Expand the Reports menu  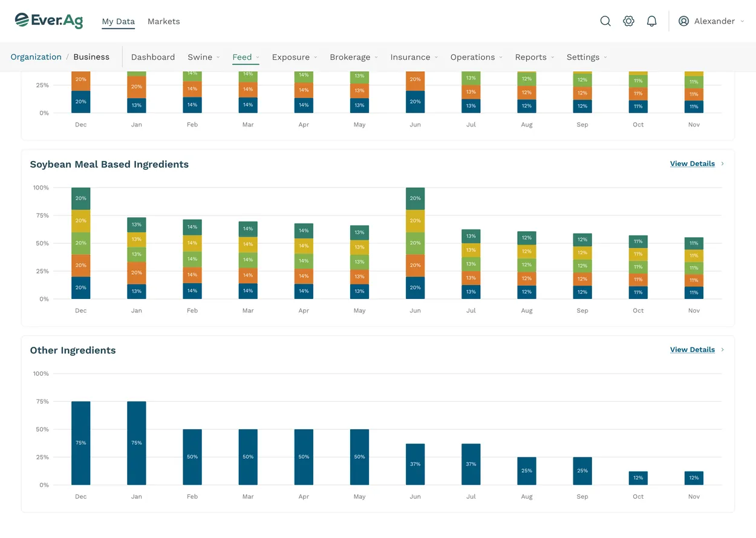[535, 57]
